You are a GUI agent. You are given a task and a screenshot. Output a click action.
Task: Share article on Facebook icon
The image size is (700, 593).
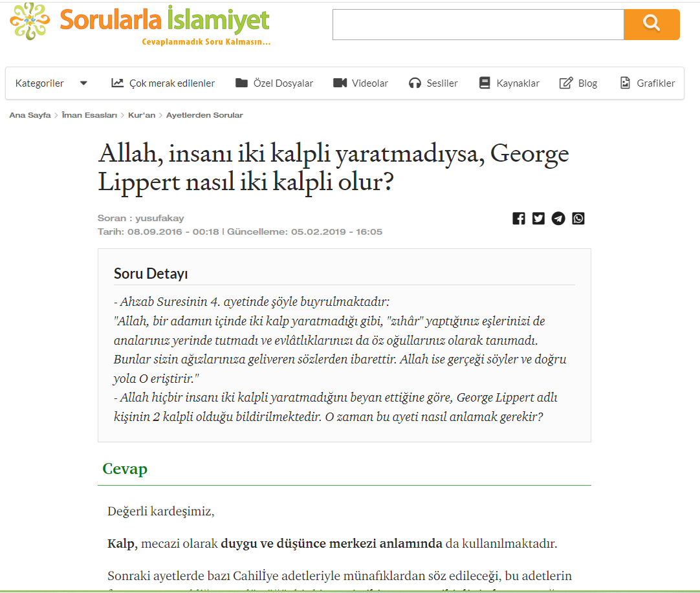coord(519,219)
